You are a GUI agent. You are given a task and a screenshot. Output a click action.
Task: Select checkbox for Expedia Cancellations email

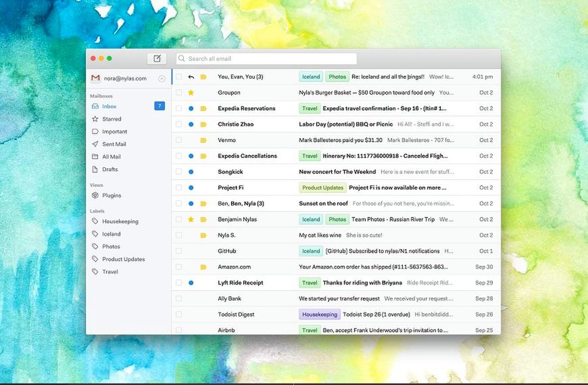[179, 156]
